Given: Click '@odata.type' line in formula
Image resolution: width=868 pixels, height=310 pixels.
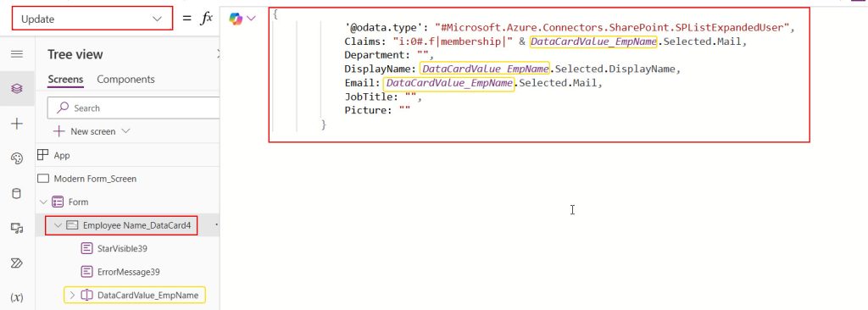Looking at the screenshot, I should point(570,28).
